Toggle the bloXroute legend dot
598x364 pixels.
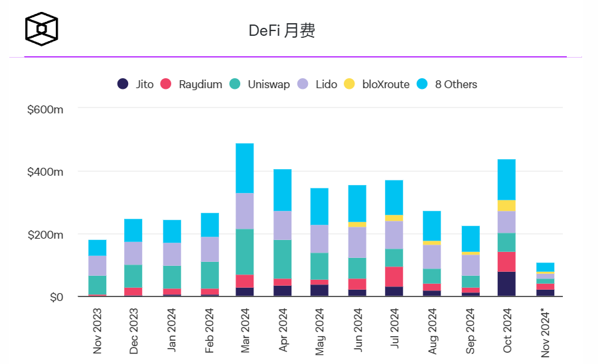349,84
